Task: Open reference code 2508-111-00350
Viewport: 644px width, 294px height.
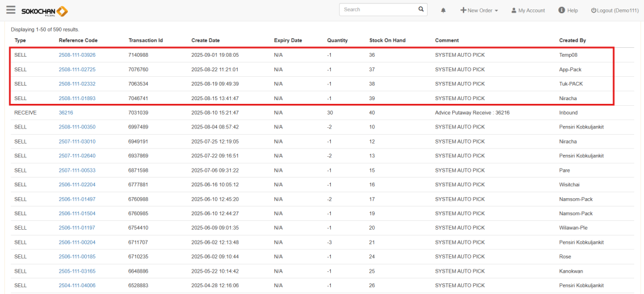Action: (x=77, y=127)
